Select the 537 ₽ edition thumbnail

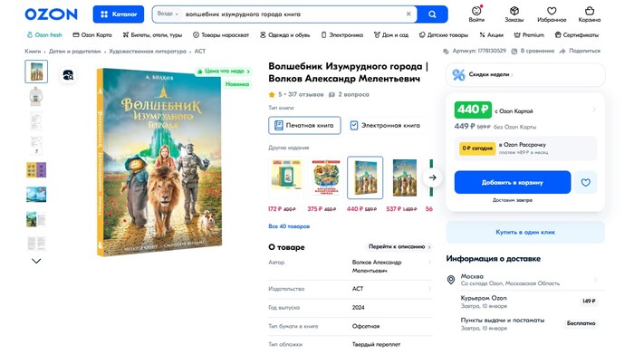(x=405, y=177)
